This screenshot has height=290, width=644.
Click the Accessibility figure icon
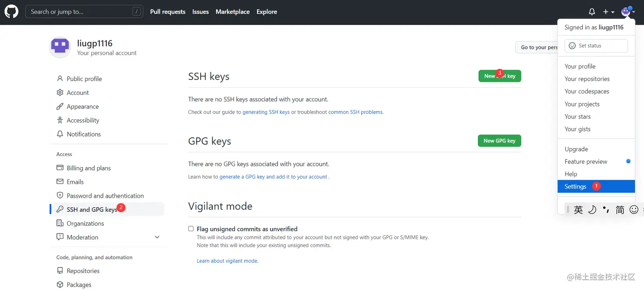[x=60, y=120]
